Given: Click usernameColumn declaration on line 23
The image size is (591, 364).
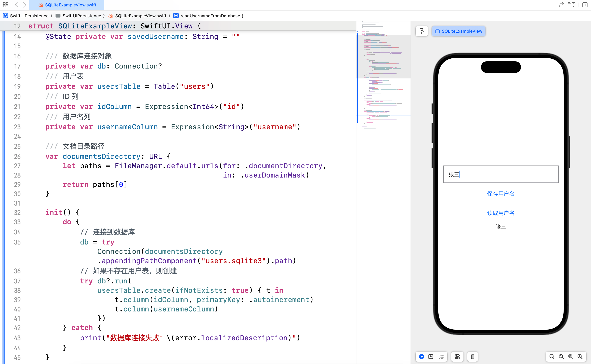Looking at the screenshot, I should 127,127.
